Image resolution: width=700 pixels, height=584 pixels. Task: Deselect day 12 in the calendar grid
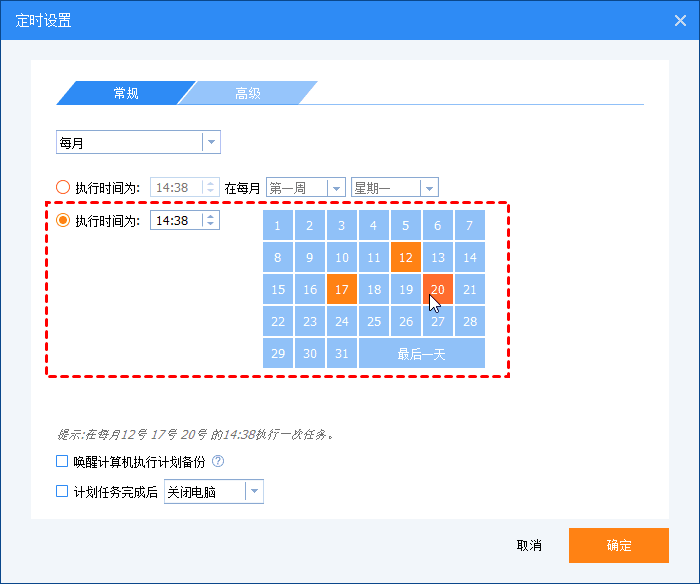(406, 257)
